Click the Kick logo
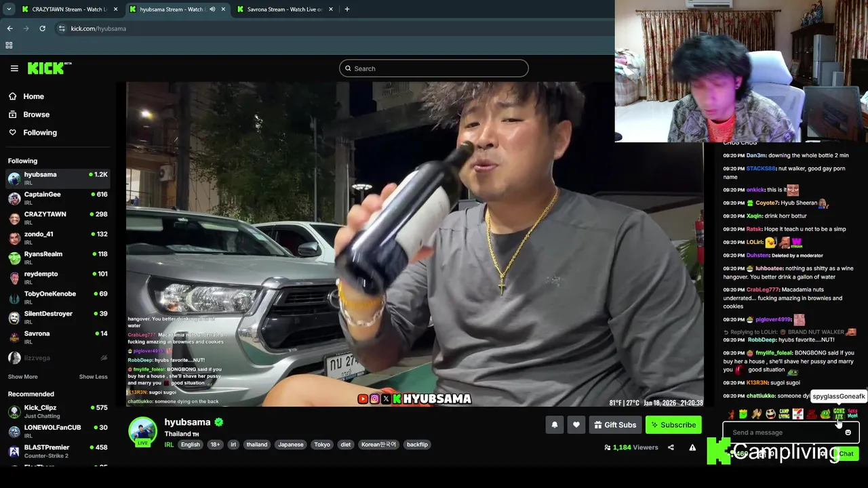Screen dimensions: 868x488 tap(50, 68)
